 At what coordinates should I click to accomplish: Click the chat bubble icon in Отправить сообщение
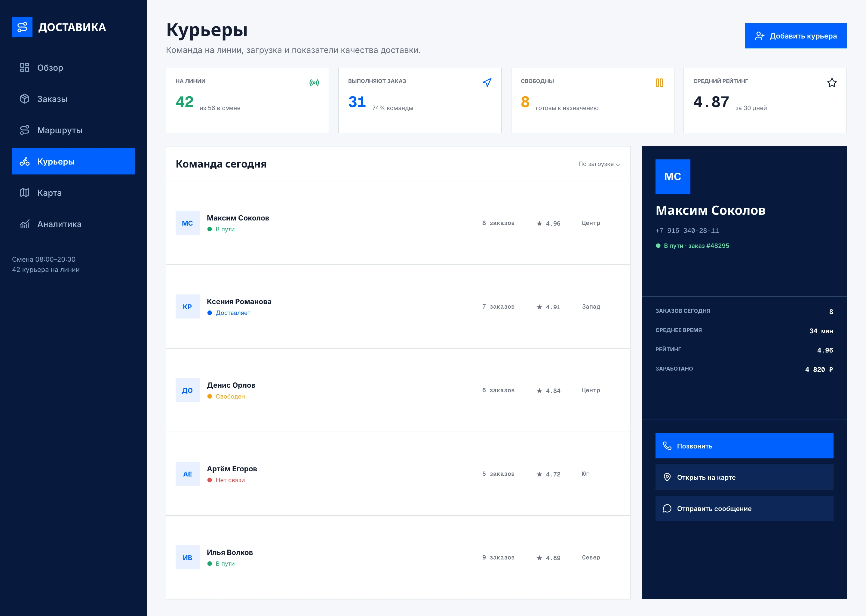[x=667, y=508]
